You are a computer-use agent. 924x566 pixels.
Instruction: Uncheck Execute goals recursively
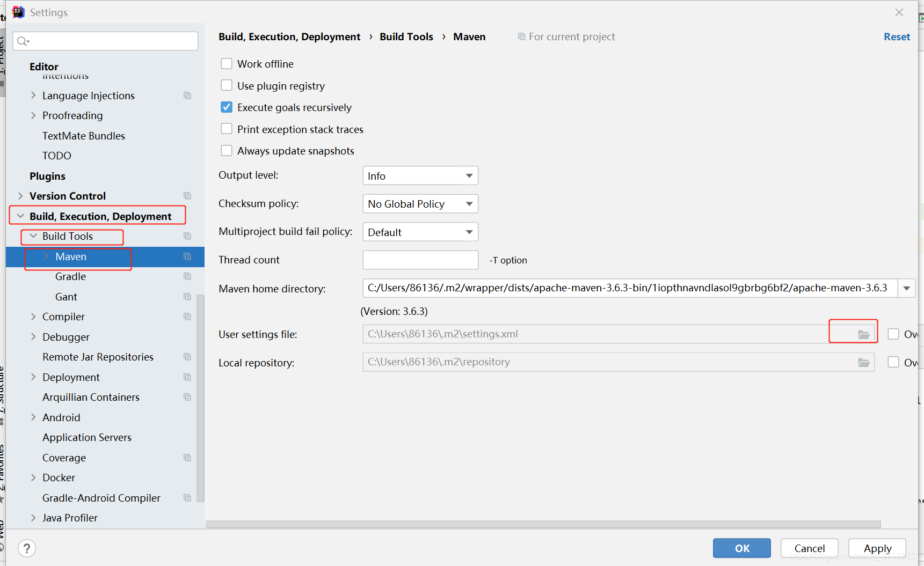pyautogui.click(x=227, y=107)
